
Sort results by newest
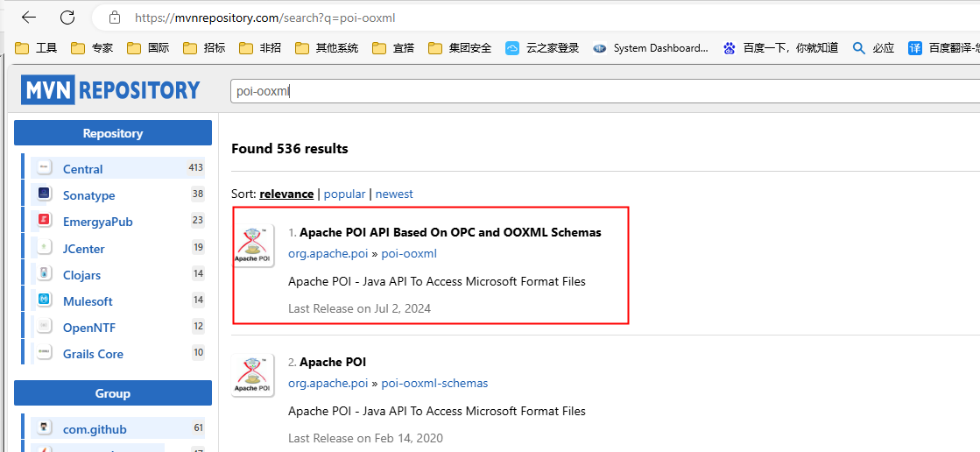[394, 194]
